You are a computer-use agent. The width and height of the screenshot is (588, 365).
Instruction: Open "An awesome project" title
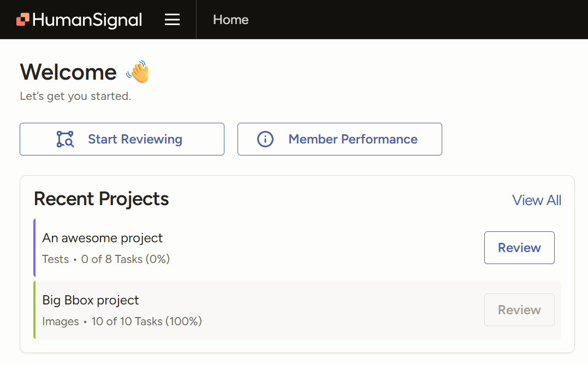click(x=103, y=238)
